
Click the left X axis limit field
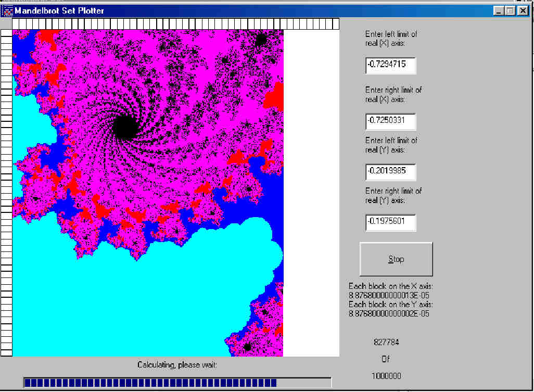(x=390, y=66)
